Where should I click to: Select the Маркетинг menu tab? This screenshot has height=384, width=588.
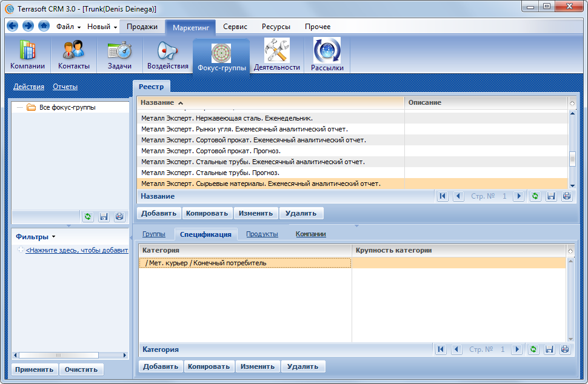click(191, 27)
